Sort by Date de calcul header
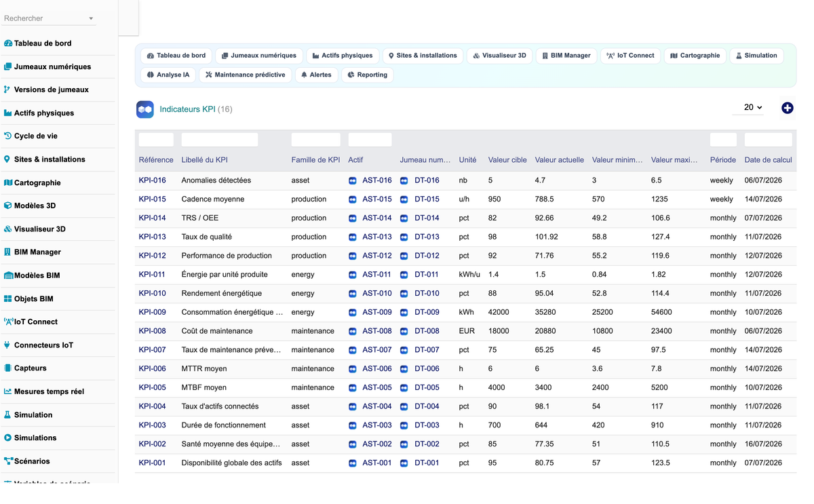The height and width of the screenshot is (504, 814). 768,160
